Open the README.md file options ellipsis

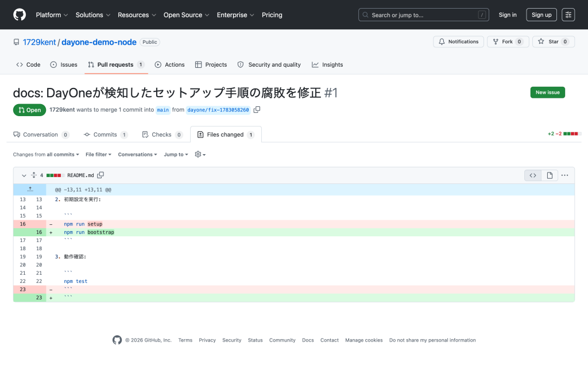click(565, 175)
